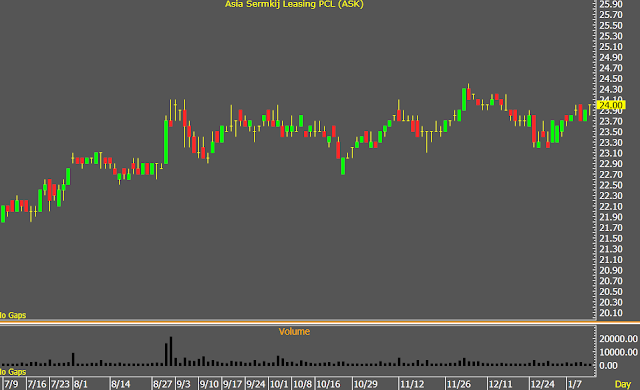This screenshot has width=640, height=390.
Task: Click the highlighted 24.00 current price label
Action: [x=611, y=105]
